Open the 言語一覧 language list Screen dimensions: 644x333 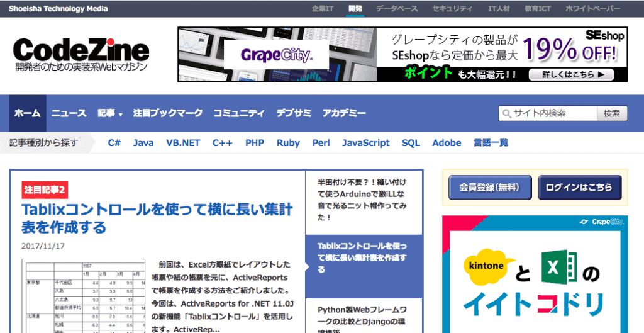491,143
